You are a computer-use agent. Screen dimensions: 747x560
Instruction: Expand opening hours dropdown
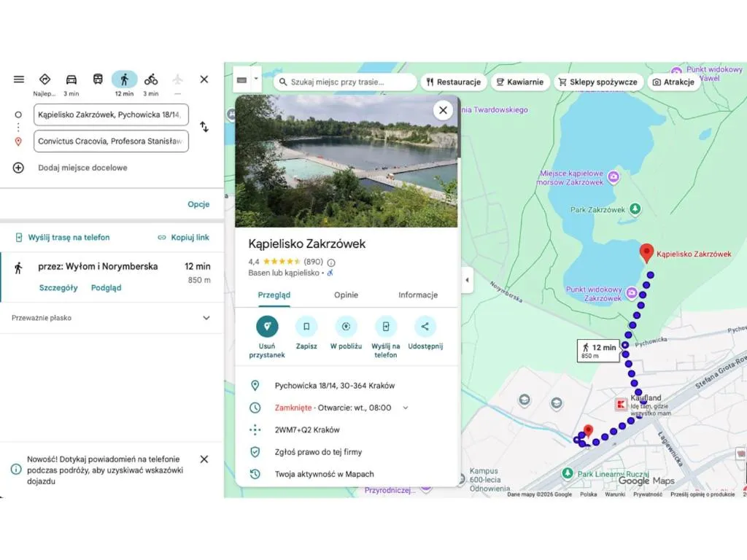click(x=406, y=408)
